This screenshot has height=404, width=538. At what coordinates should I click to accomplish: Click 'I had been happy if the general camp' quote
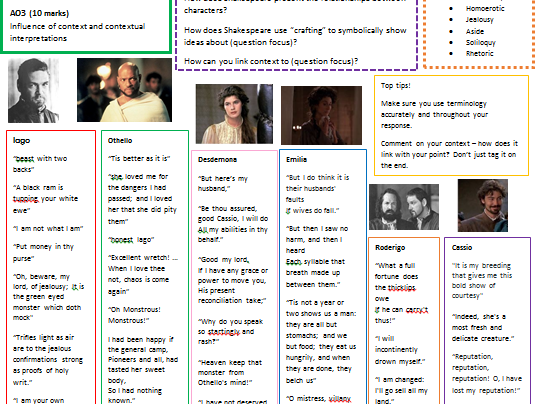[x=143, y=369]
